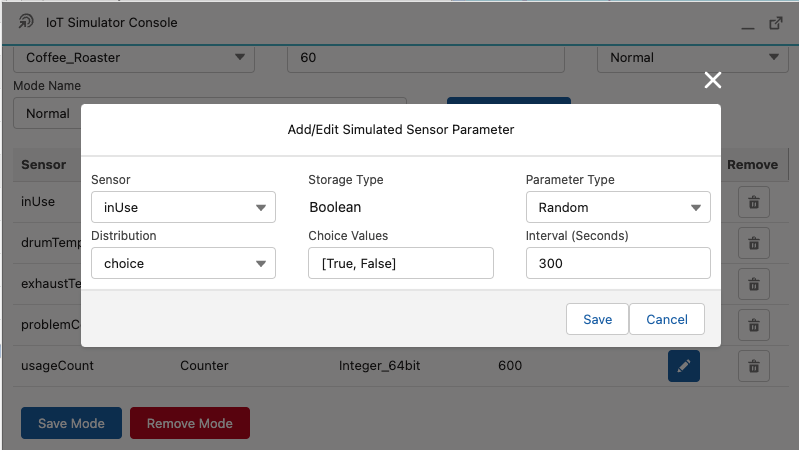Click the inUse row label in table

click(x=38, y=201)
